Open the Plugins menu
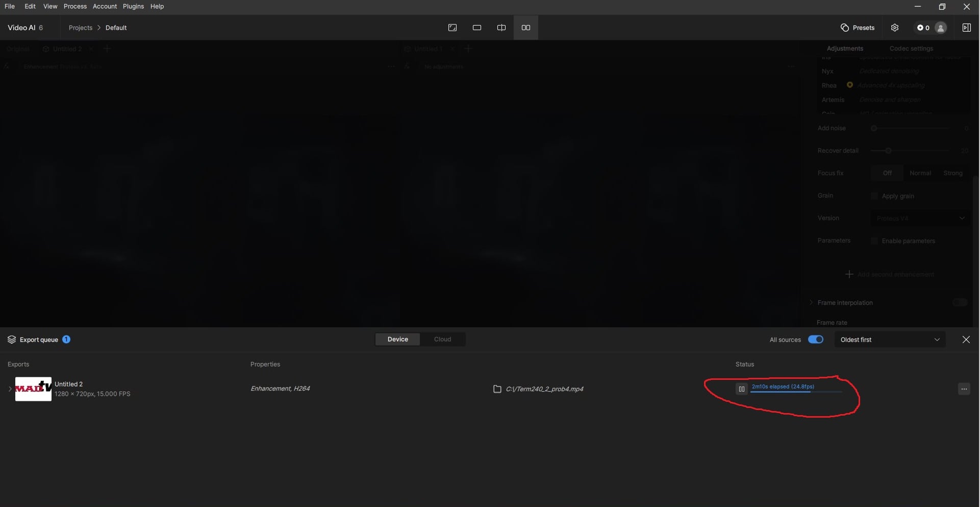980x507 pixels. [x=133, y=6]
